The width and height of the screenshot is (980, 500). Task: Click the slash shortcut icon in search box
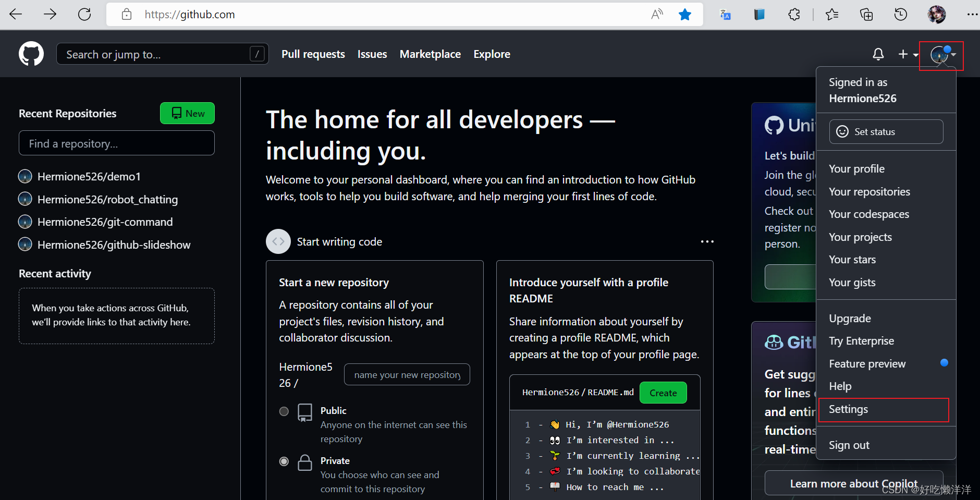(257, 54)
